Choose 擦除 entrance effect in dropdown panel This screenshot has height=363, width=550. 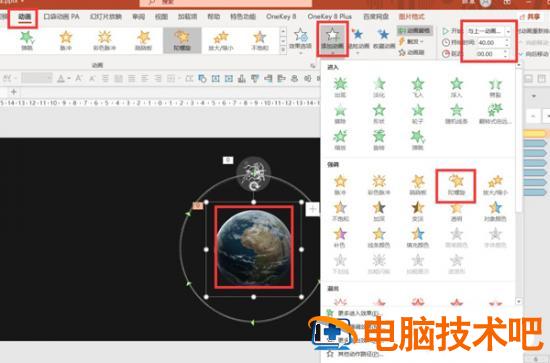(340, 114)
